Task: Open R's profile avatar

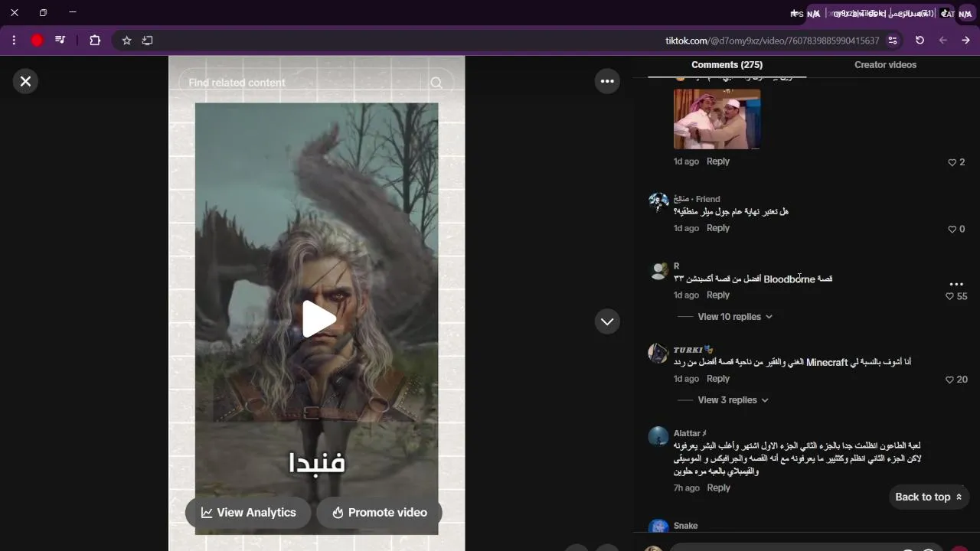Action: (x=658, y=271)
